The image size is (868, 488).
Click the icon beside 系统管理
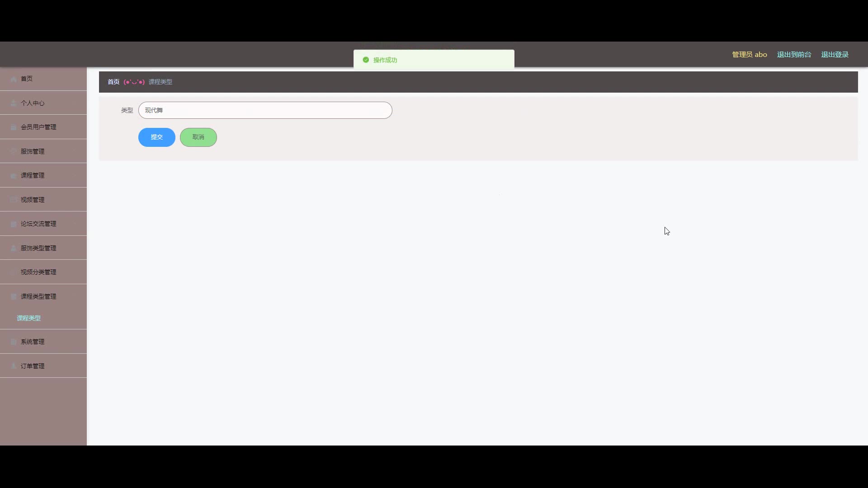click(x=14, y=342)
